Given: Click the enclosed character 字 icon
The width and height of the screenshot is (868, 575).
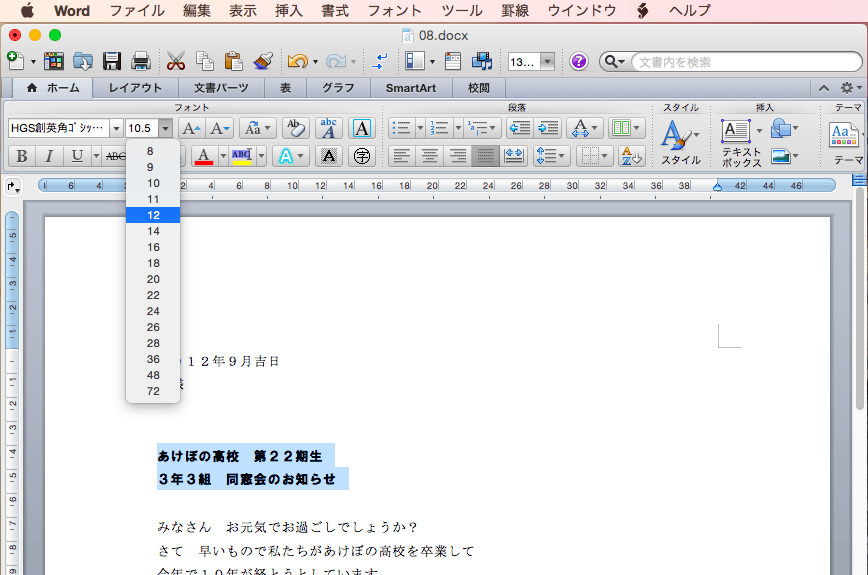Looking at the screenshot, I should pos(362,156).
